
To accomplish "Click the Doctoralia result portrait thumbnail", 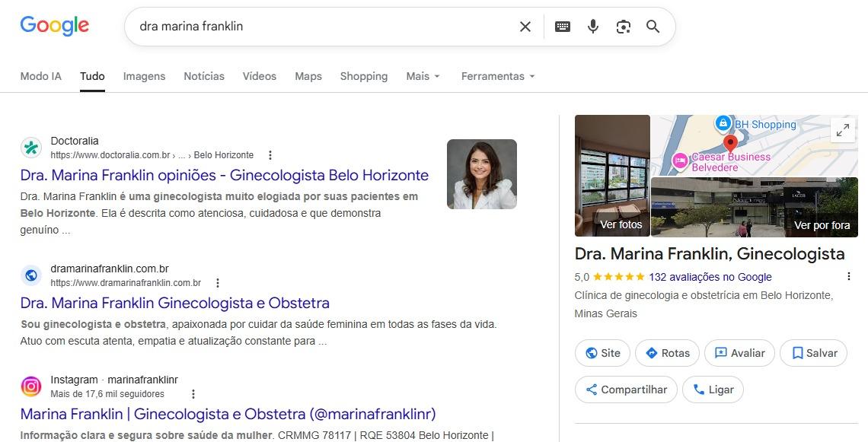I will [482, 174].
